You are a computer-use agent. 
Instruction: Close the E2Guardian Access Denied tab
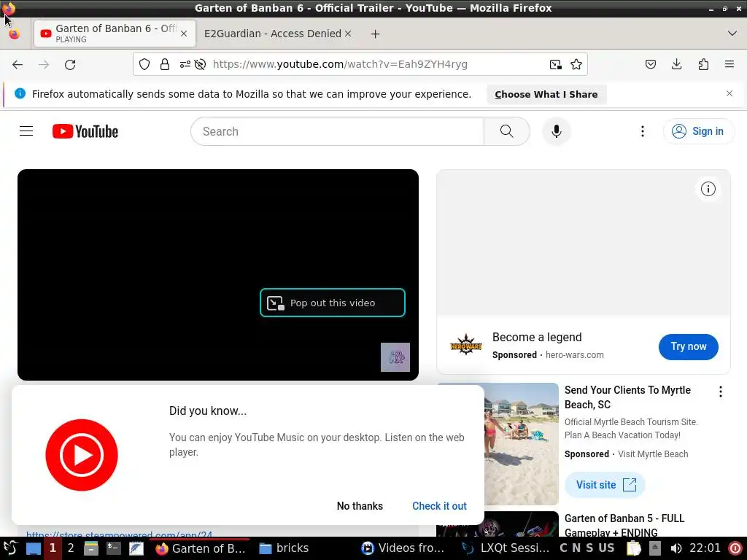(x=348, y=34)
